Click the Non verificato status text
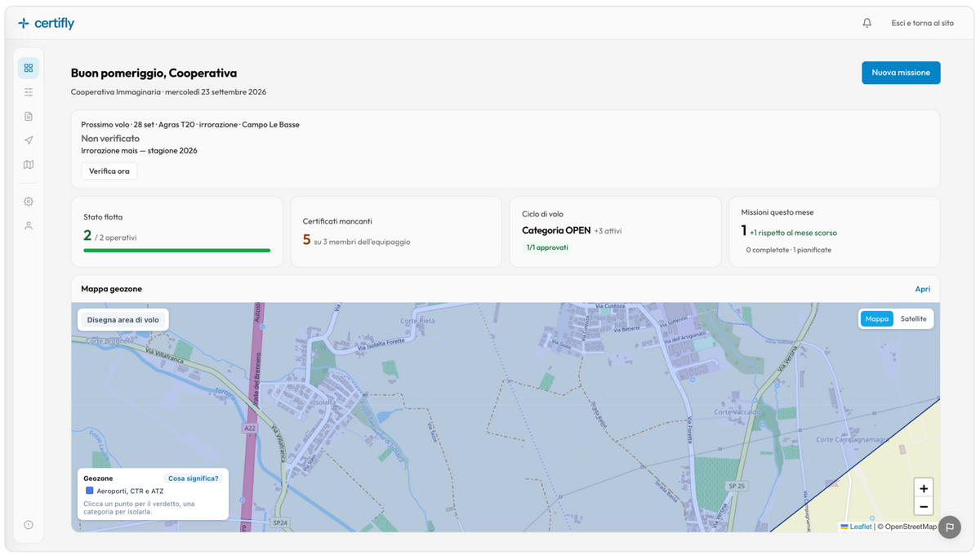 tap(110, 139)
